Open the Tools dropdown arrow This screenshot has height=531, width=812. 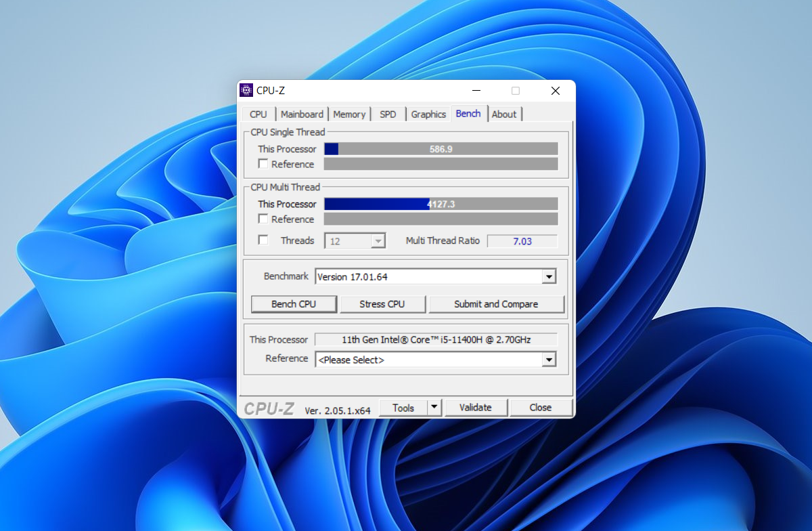(434, 407)
